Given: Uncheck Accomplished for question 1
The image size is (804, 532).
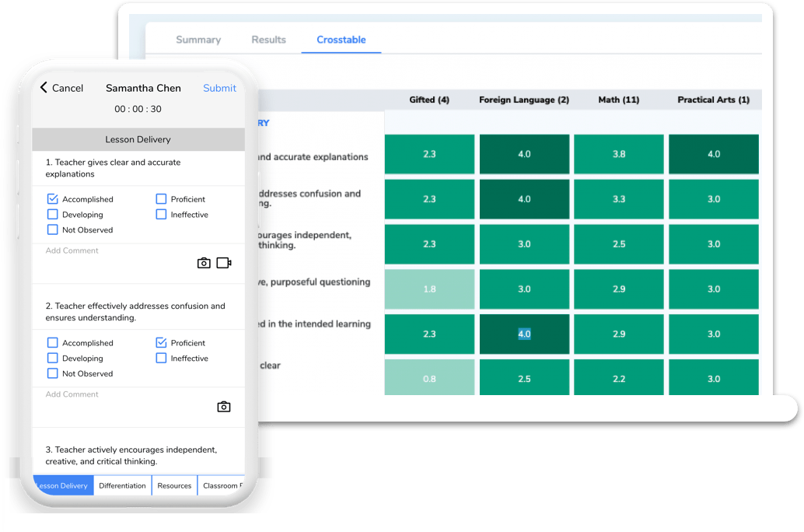Looking at the screenshot, I should tap(53, 199).
